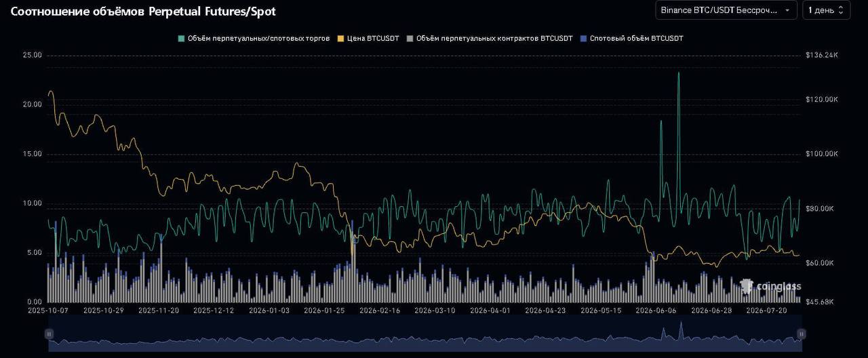
Task: Click the '2026-06-28' date label
Action: point(711,310)
